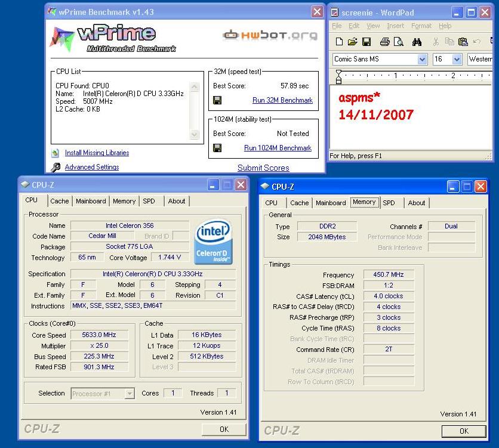The width and height of the screenshot is (499, 448).
Task: Switch to SPD tab in left CPU-Z
Action: (149, 201)
